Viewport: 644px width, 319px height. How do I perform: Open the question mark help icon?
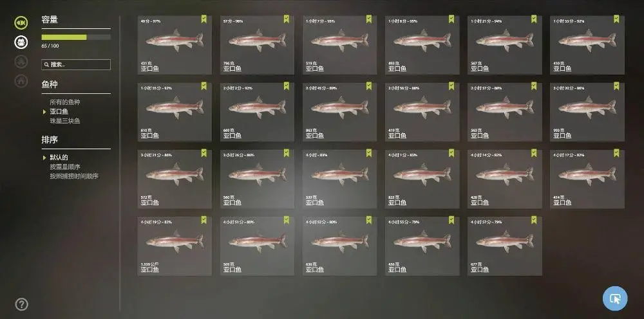click(22, 304)
